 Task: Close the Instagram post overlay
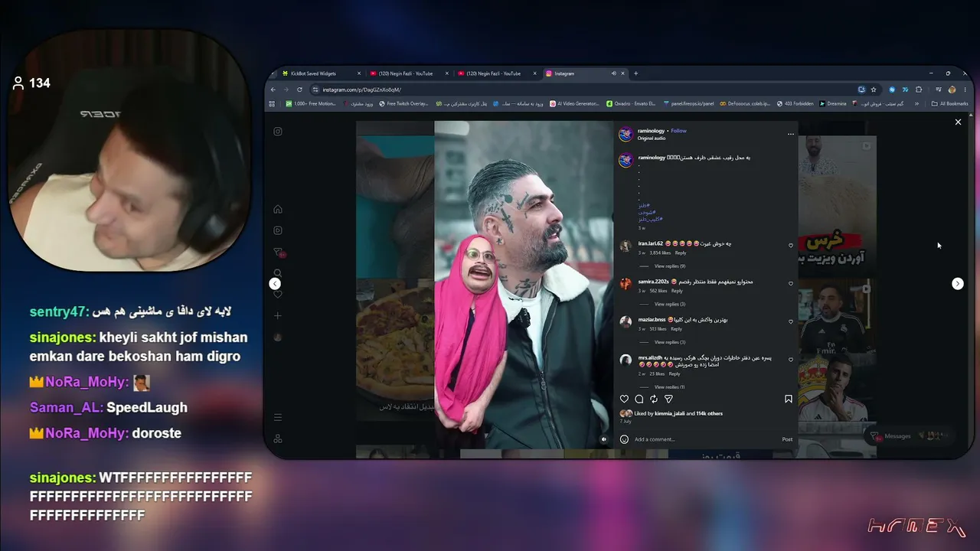pos(958,122)
